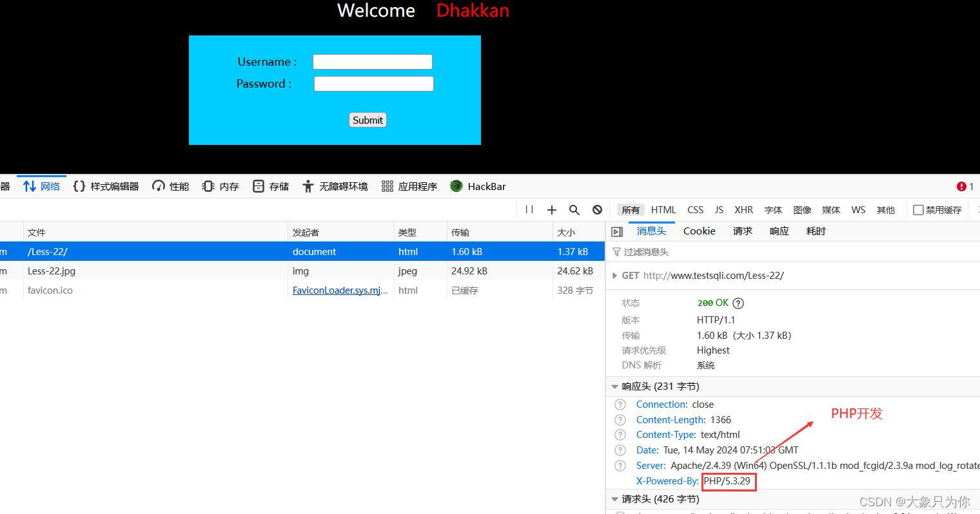
Task: Toggle the 禁用缓存 (Disable cache) checkbox
Action: pos(919,210)
